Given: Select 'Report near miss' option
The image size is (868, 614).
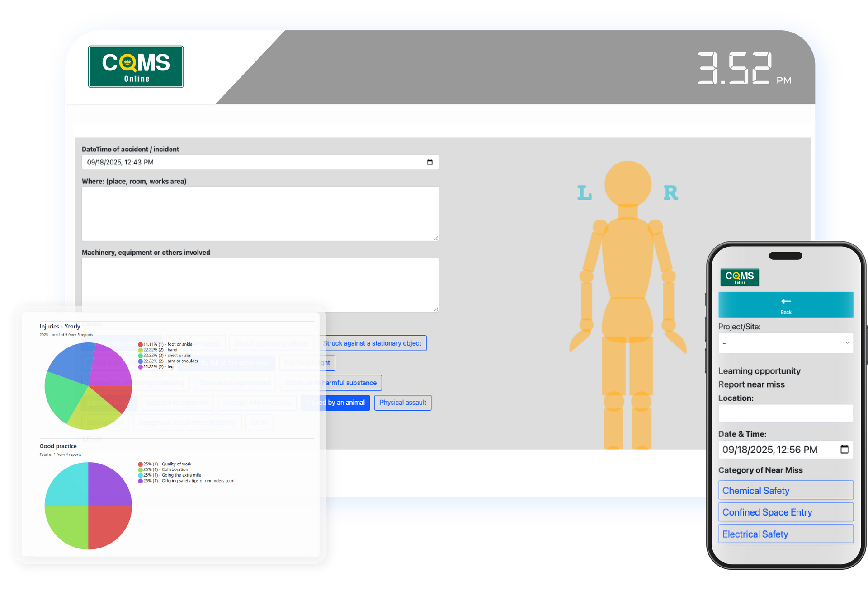Looking at the screenshot, I should 751,384.
